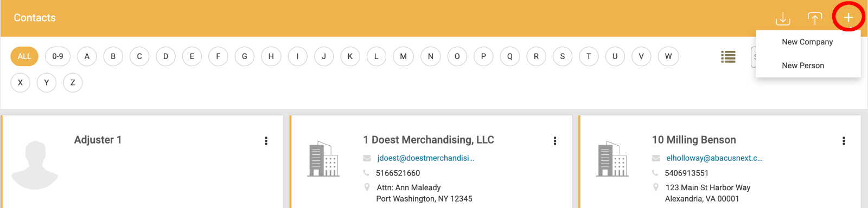868x208 pixels.
Task: Filter contacts by letter M
Action: click(403, 56)
